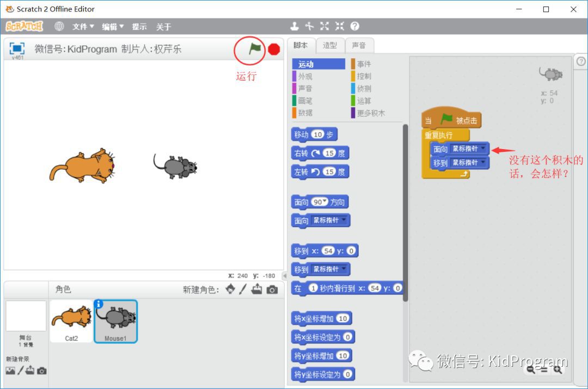Click the green flag to run
This screenshot has height=389, width=588.
pos(255,49)
